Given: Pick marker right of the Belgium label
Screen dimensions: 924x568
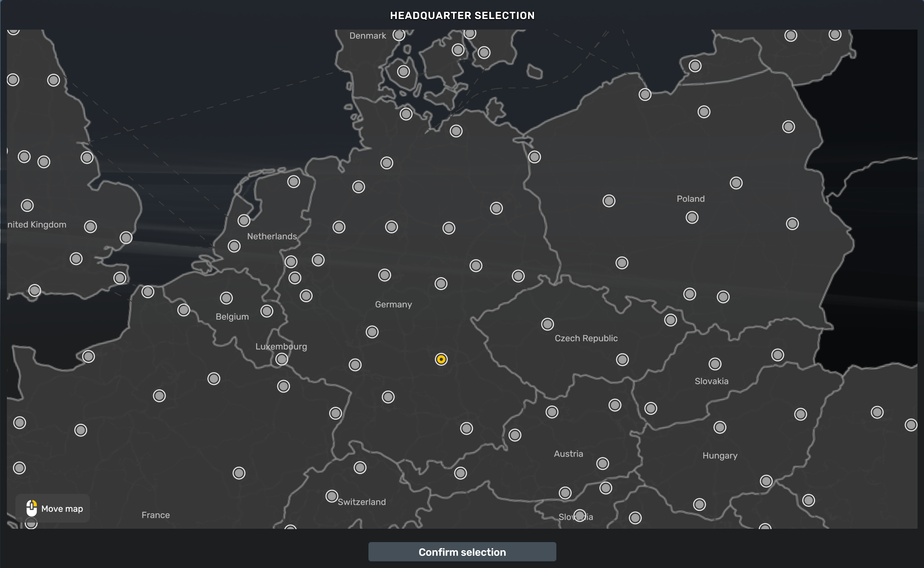Looking at the screenshot, I should 267,311.
